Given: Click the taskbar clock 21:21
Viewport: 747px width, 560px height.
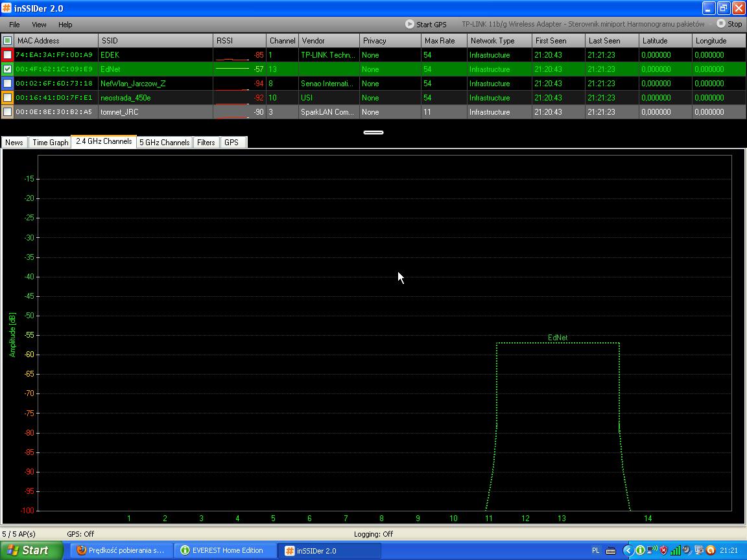Looking at the screenshot, I should click(x=729, y=550).
